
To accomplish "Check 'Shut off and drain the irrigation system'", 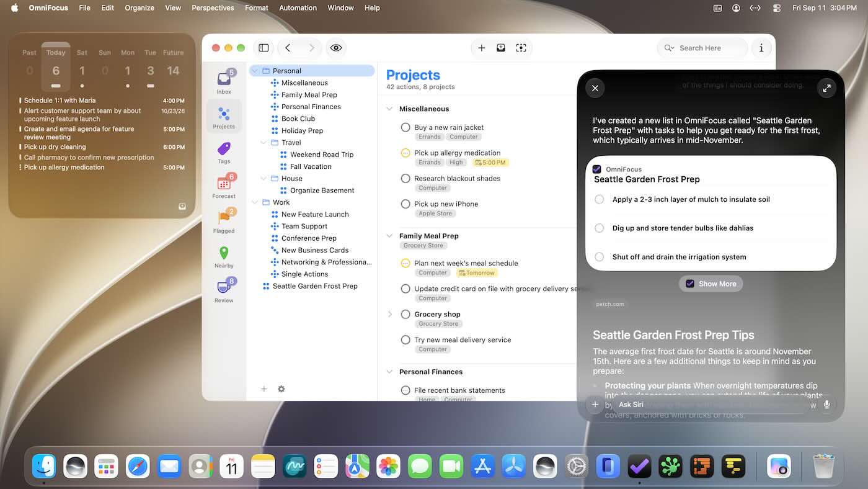I will coord(599,256).
